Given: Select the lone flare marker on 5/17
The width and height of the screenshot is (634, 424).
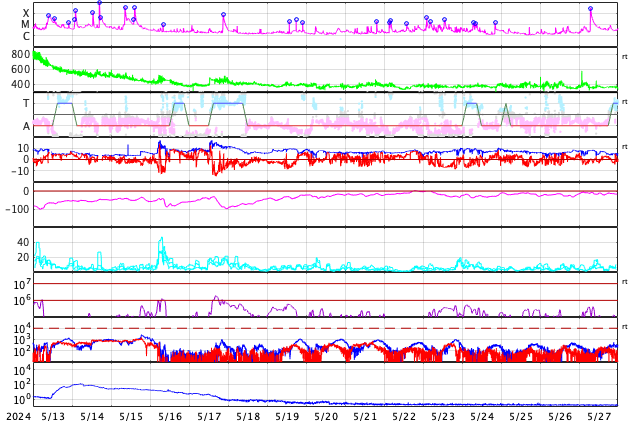Looking at the screenshot, I should [224, 15].
